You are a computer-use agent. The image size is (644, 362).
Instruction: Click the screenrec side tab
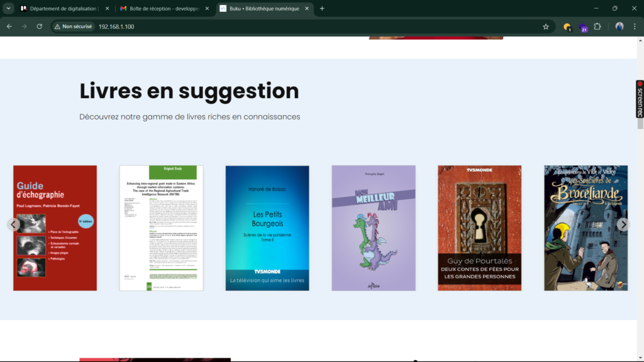pyautogui.click(x=640, y=99)
